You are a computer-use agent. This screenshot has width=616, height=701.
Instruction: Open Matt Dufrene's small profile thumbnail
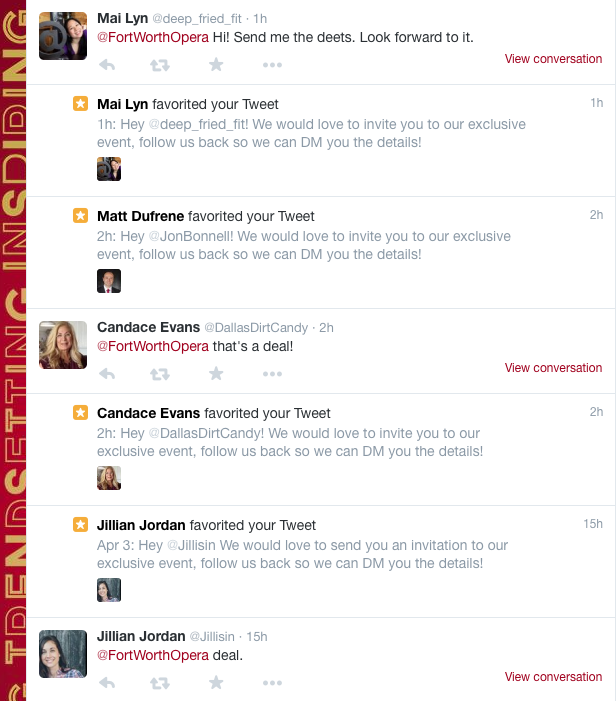[109, 281]
